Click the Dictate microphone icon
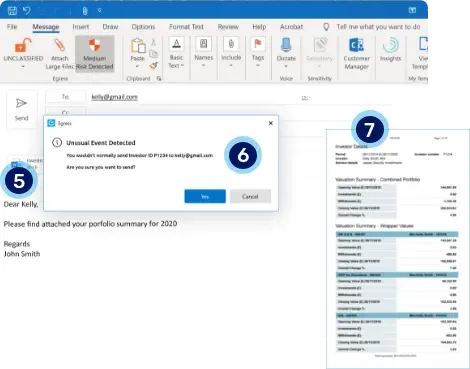Image resolution: width=470 pixels, height=369 pixels. click(286, 45)
